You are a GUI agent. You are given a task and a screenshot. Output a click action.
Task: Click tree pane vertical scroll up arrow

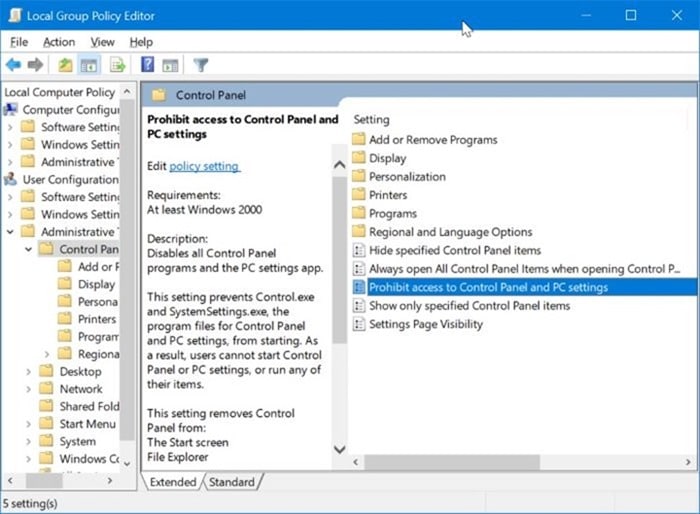(127, 92)
